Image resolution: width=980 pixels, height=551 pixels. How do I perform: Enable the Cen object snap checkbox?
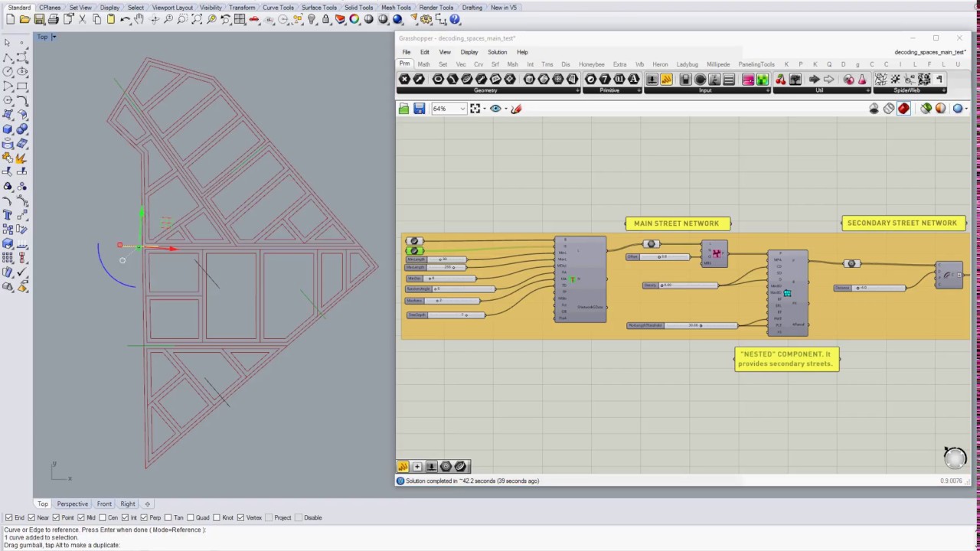(104, 518)
